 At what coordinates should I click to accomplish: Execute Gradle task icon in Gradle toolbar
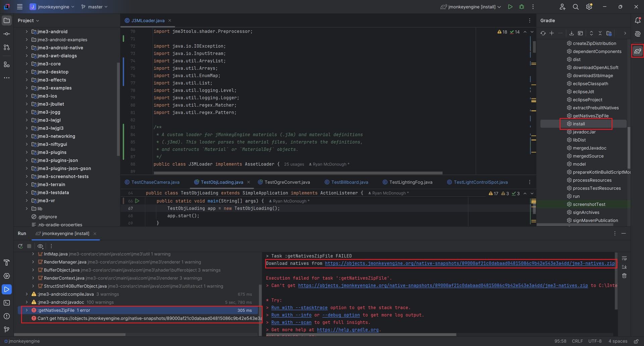point(580,33)
